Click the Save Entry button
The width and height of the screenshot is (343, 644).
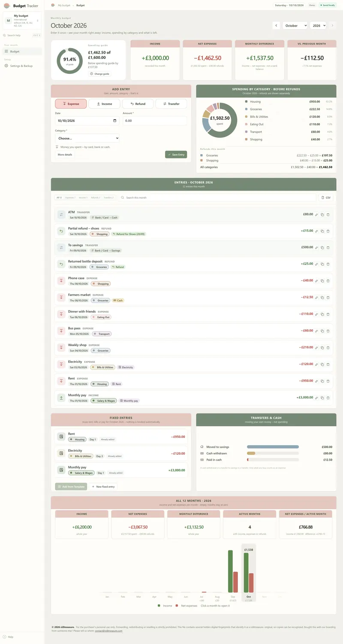pos(176,155)
